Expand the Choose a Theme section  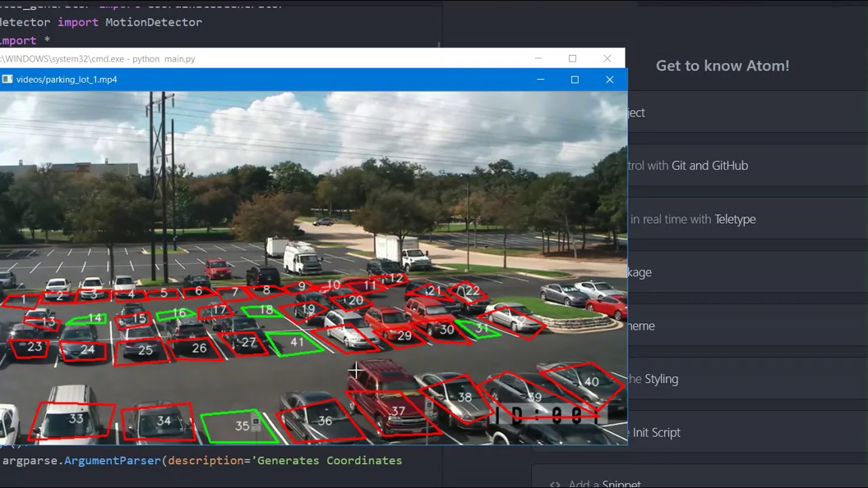(747, 325)
